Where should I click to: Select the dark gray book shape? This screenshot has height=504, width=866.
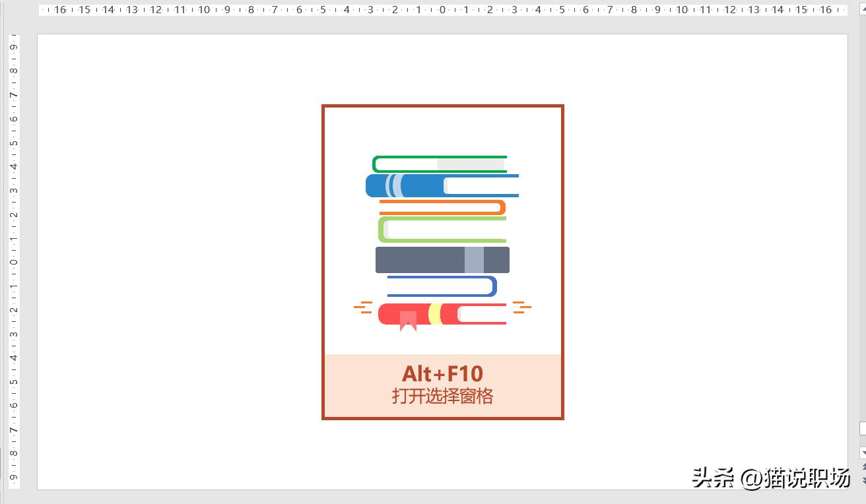tap(416, 260)
